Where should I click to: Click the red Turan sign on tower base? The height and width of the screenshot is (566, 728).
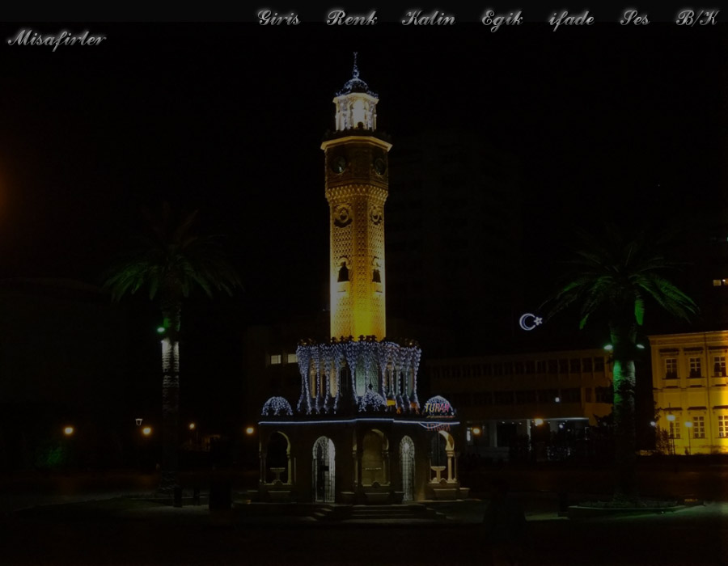click(x=438, y=408)
